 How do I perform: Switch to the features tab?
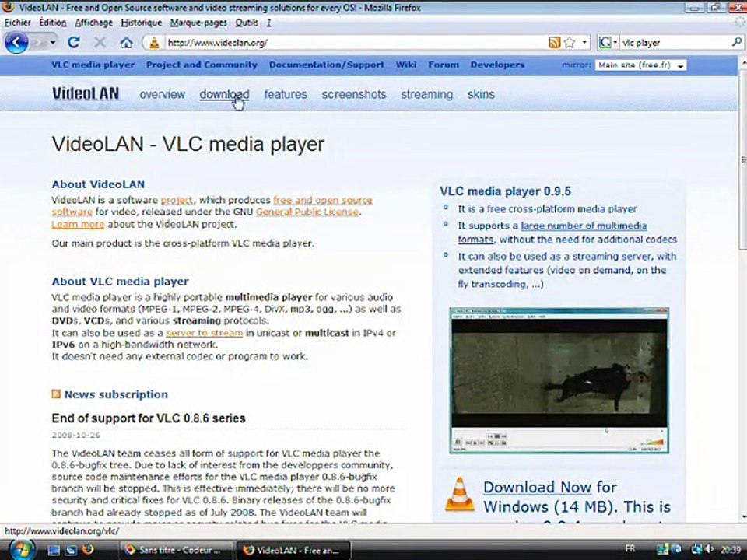(286, 94)
